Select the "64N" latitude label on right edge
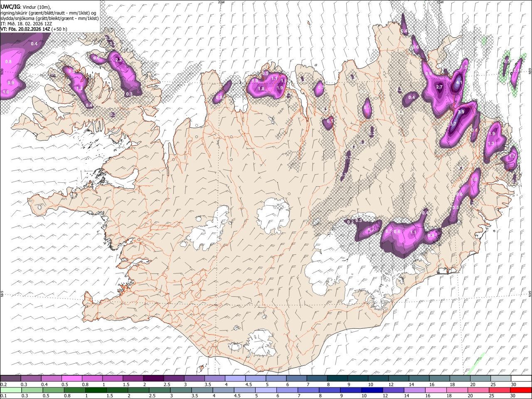 coord(530,293)
